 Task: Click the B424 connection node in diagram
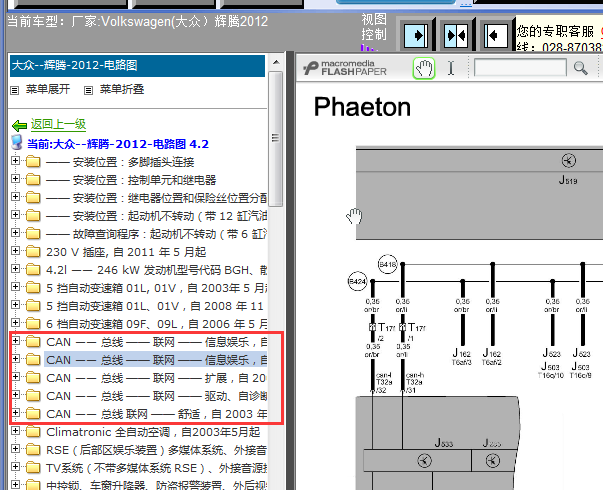point(357,281)
